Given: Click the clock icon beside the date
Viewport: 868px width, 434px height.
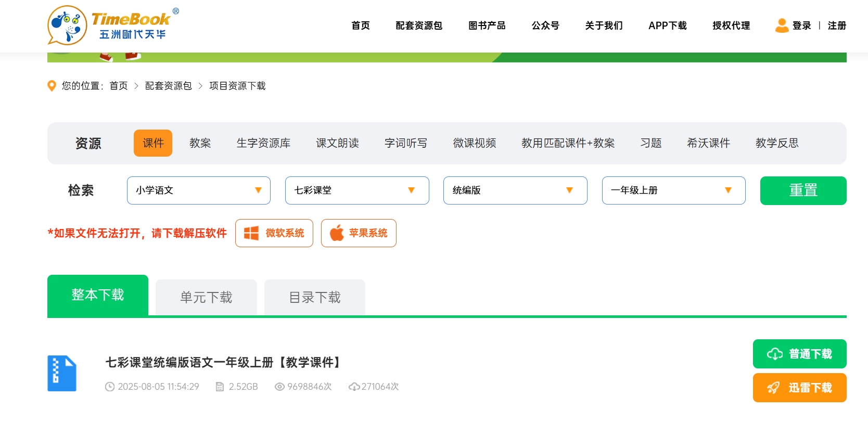Looking at the screenshot, I should (110, 387).
